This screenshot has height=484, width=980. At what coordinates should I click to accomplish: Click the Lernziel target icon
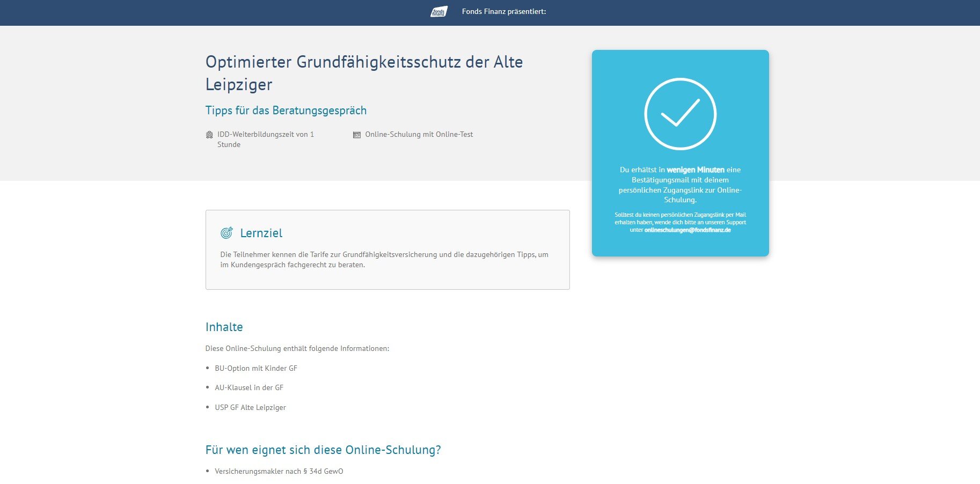[x=226, y=233]
